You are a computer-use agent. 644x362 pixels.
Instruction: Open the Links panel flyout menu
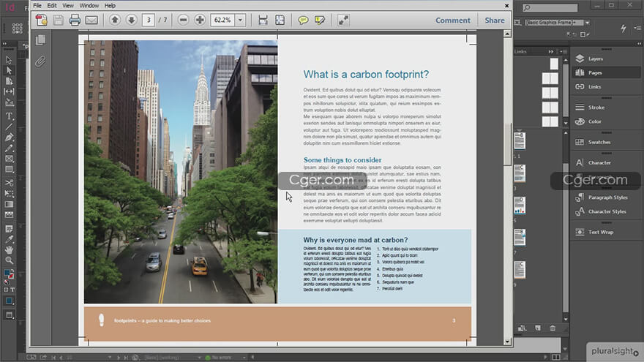(563, 51)
